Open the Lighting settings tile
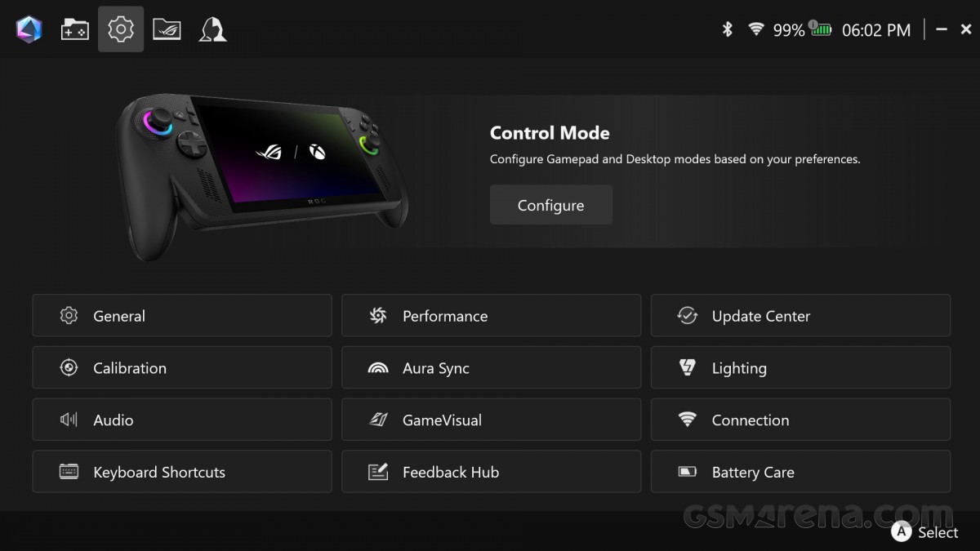 click(800, 368)
